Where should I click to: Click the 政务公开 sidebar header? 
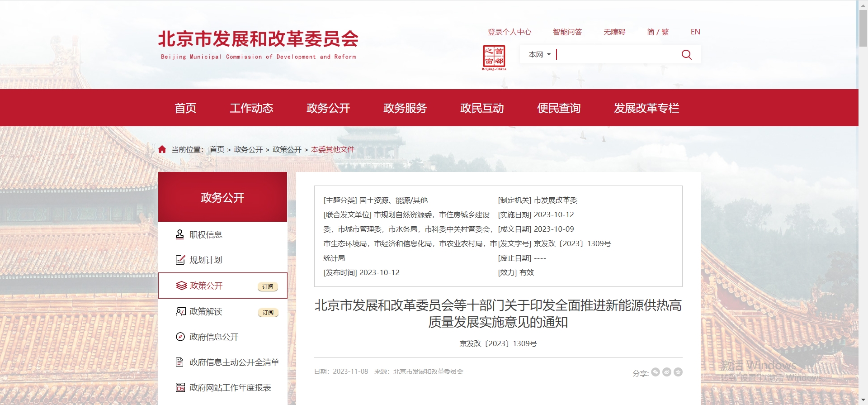coord(222,197)
